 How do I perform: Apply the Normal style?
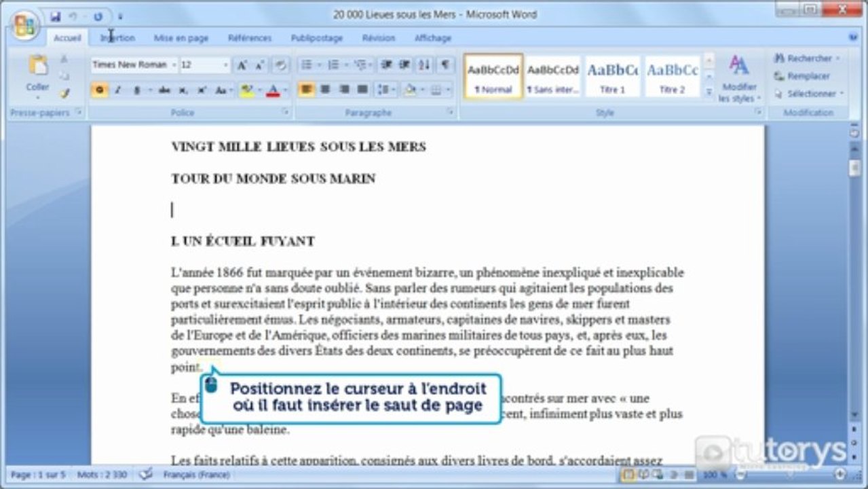(493, 77)
